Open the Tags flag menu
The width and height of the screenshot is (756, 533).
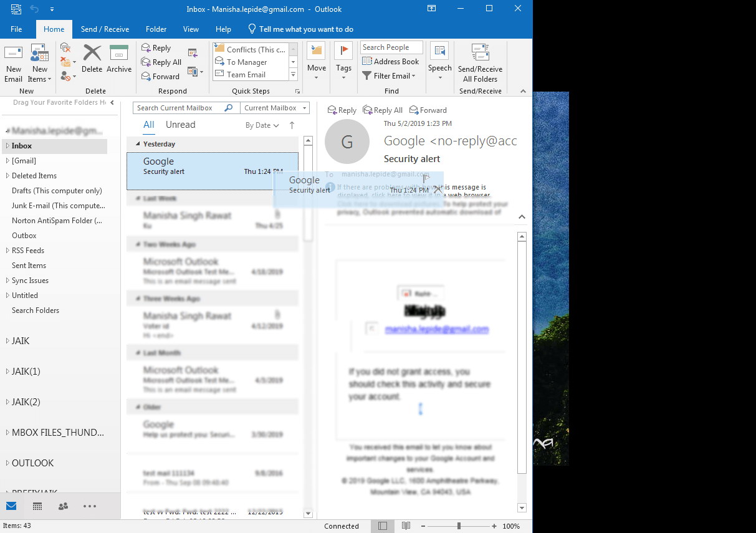click(343, 61)
